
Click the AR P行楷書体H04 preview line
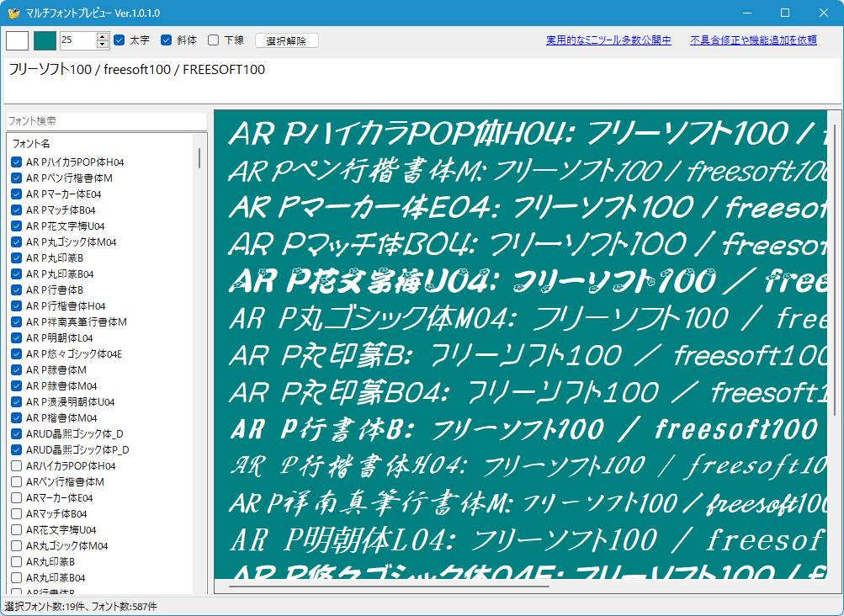pyautogui.click(x=528, y=465)
